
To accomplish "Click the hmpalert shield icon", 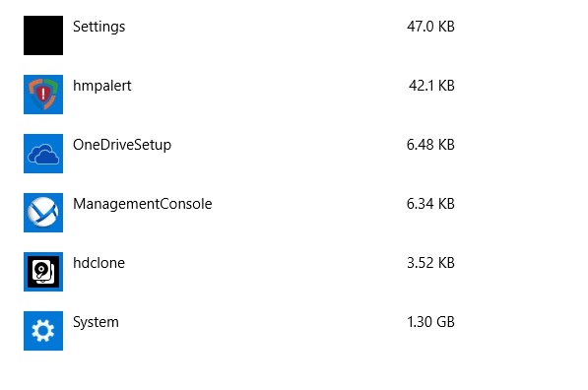I will [x=43, y=95].
